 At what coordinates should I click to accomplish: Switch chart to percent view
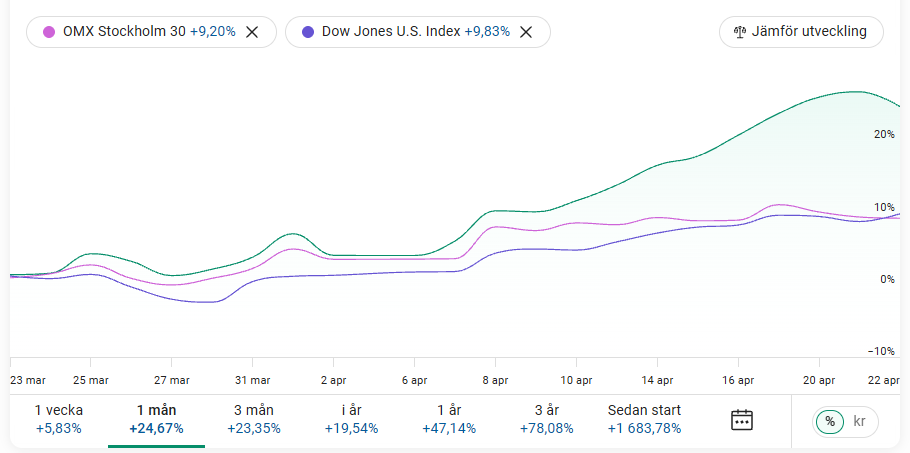pos(830,421)
